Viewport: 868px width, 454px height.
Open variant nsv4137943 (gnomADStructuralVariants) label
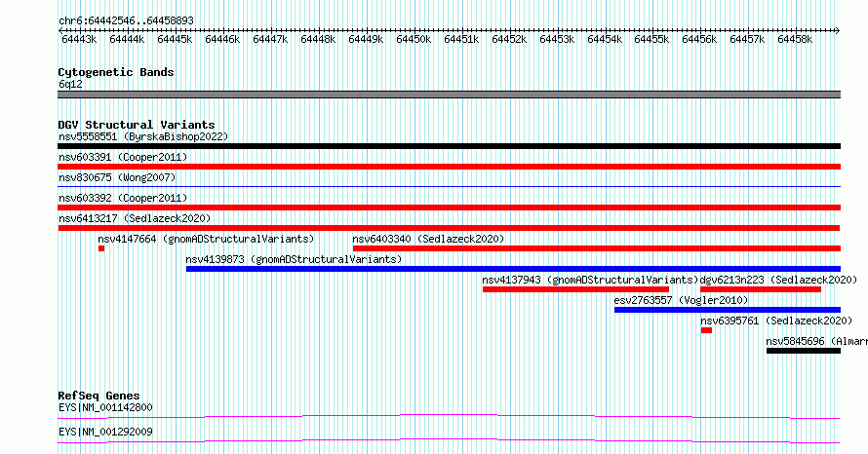[x=590, y=280]
